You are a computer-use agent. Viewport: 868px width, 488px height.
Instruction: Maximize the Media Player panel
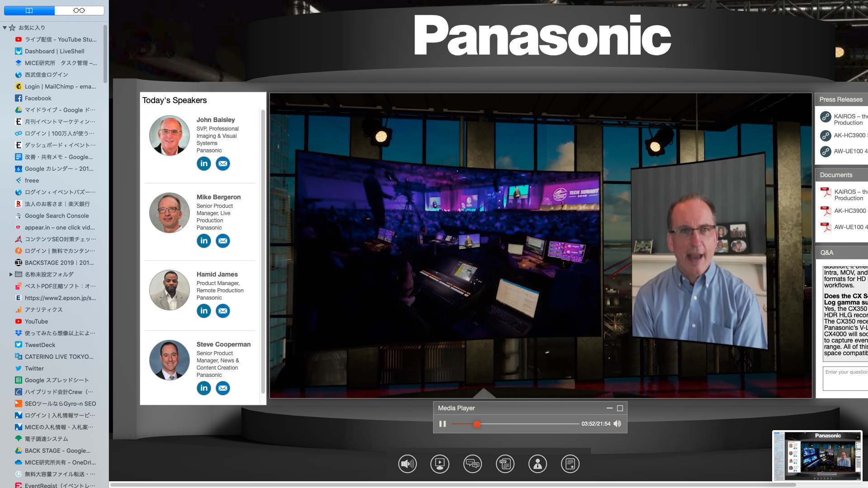click(x=620, y=408)
